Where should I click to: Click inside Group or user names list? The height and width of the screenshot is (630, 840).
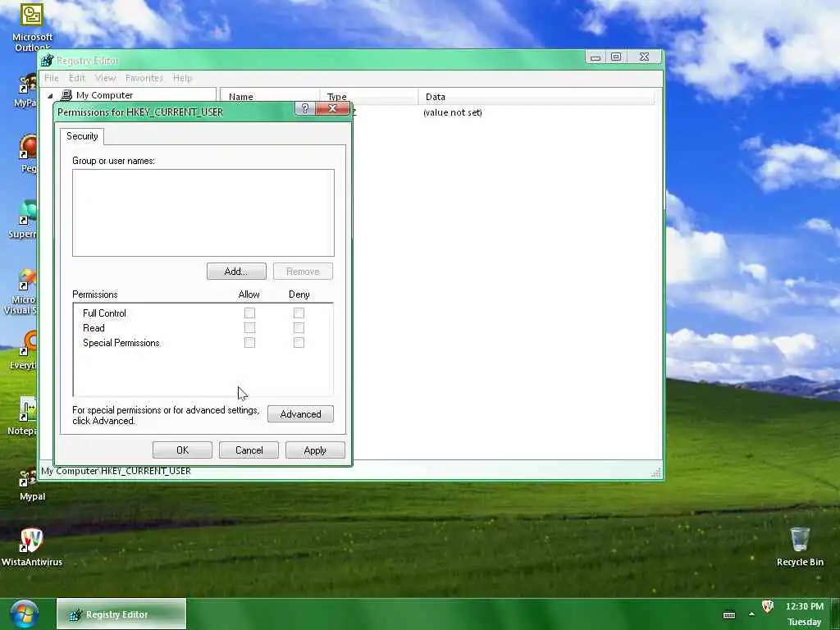pos(203,212)
